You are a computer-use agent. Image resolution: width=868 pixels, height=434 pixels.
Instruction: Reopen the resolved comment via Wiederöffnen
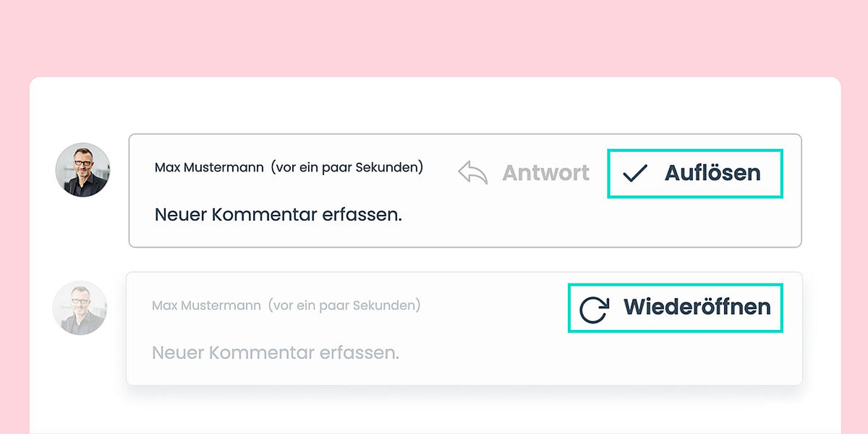coord(675,308)
